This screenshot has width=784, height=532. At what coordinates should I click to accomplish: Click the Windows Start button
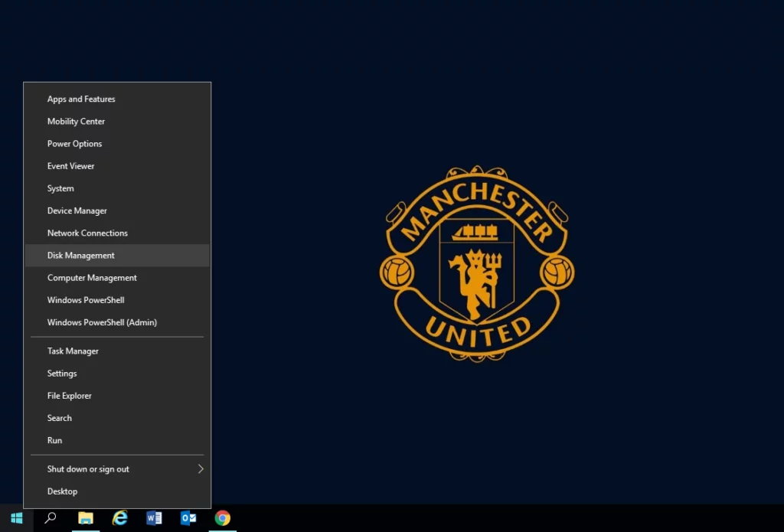point(16,518)
